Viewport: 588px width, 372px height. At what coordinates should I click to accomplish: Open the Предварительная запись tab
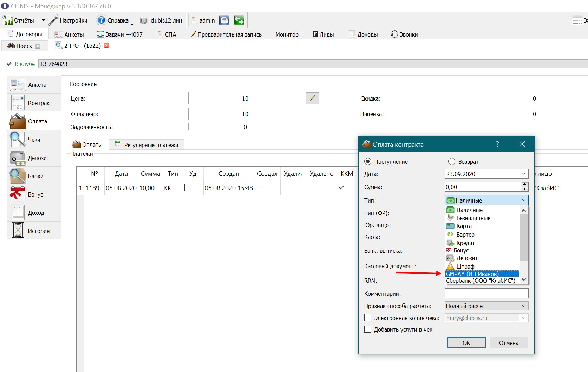[227, 34]
